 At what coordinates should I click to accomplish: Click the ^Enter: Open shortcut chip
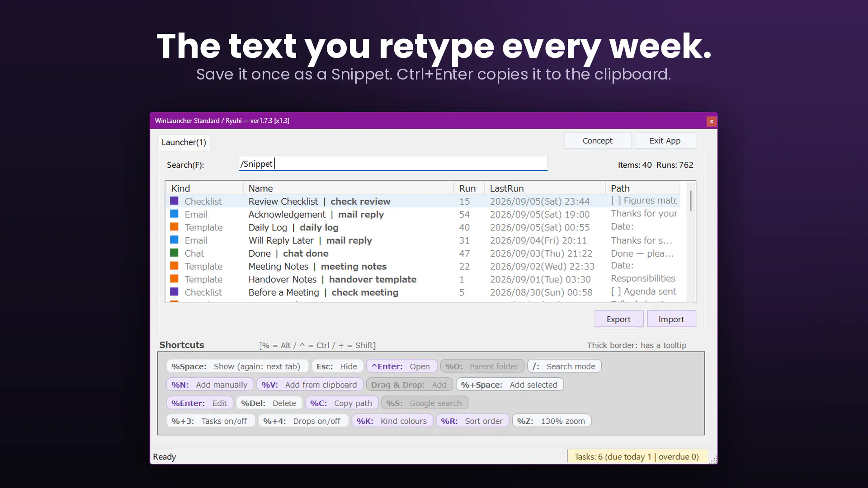pos(401,366)
